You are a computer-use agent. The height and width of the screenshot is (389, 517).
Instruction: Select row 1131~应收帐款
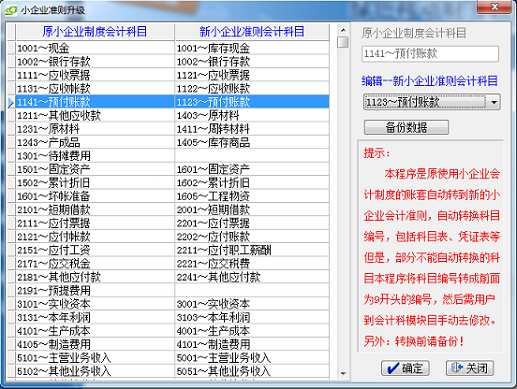[95, 88]
